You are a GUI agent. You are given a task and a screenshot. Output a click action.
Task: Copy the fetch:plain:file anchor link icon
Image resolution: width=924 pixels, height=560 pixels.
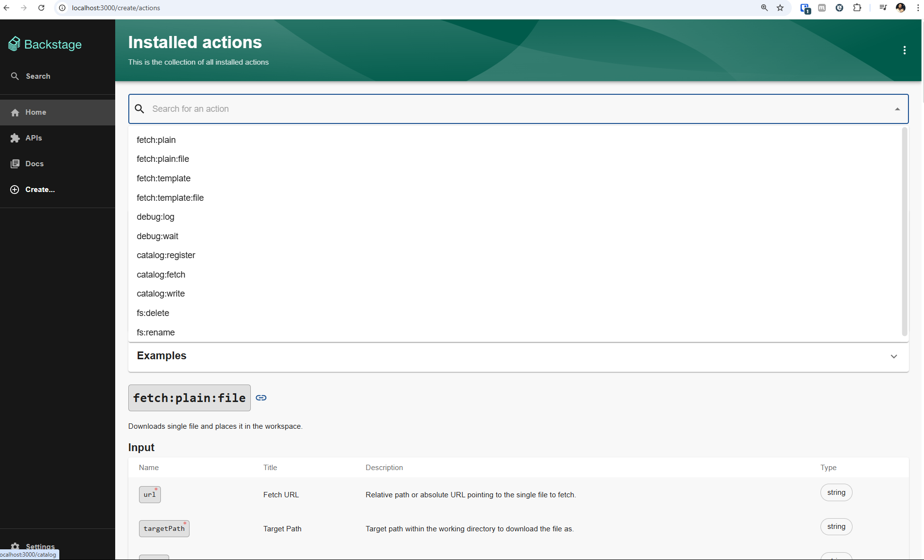(261, 398)
